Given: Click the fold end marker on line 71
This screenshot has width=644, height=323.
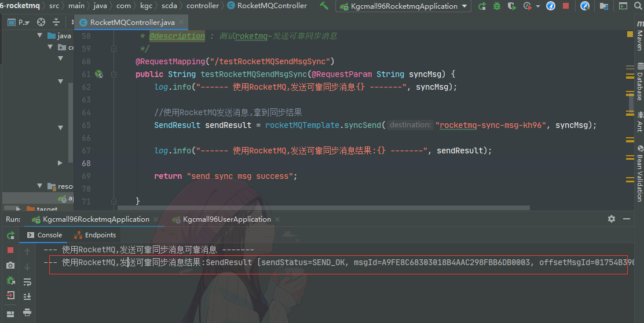Looking at the screenshot, I should tap(114, 201).
